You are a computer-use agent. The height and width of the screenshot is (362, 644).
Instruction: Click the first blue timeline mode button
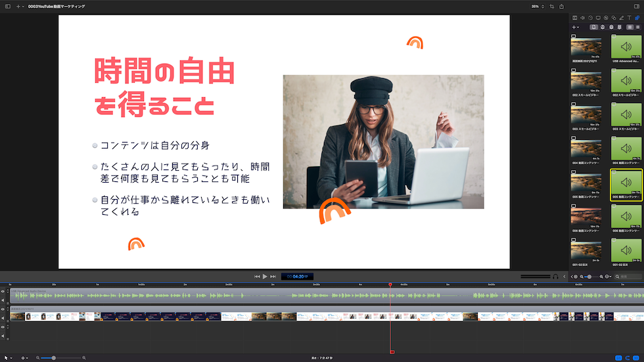[x=618, y=358]
